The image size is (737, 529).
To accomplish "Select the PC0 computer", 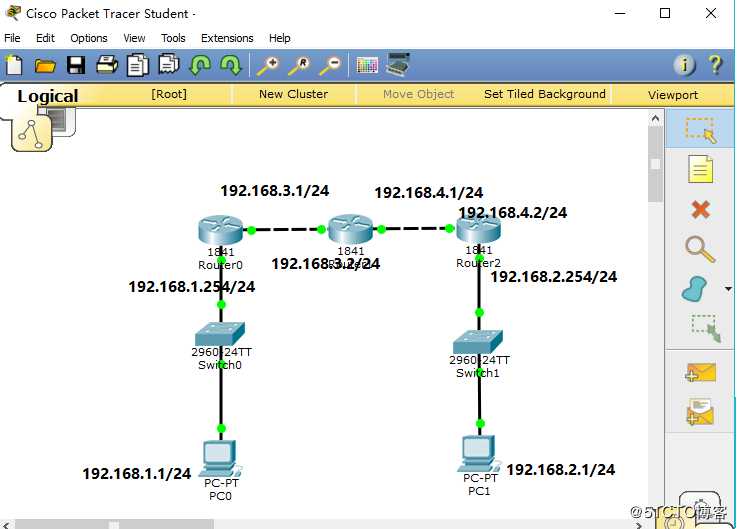I will pos(220,458).
